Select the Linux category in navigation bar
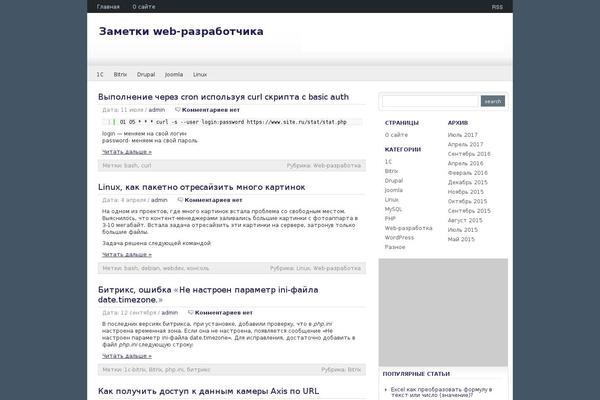This screenshot has width=600, height=400. pyautogui.click(x=200, y=75)
